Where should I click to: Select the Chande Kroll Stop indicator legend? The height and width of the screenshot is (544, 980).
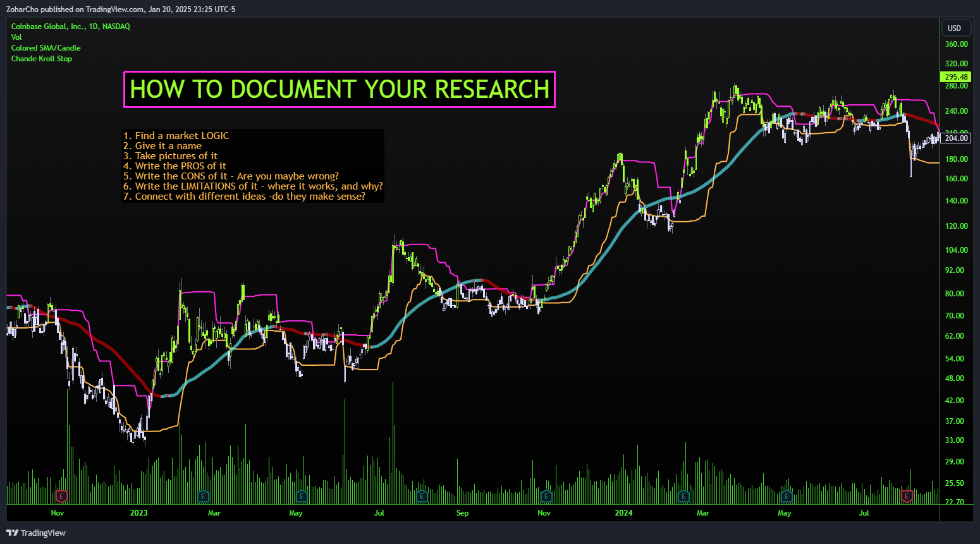[x=42, y=59]
